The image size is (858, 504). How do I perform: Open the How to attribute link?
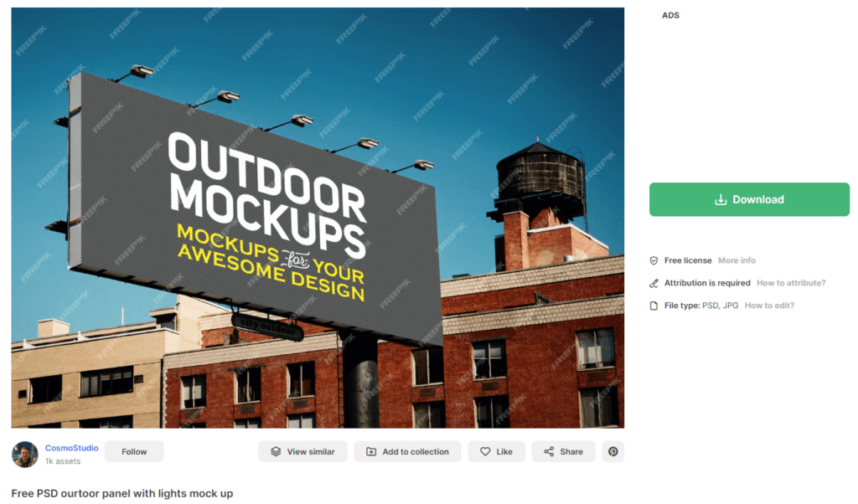[791, 283]
